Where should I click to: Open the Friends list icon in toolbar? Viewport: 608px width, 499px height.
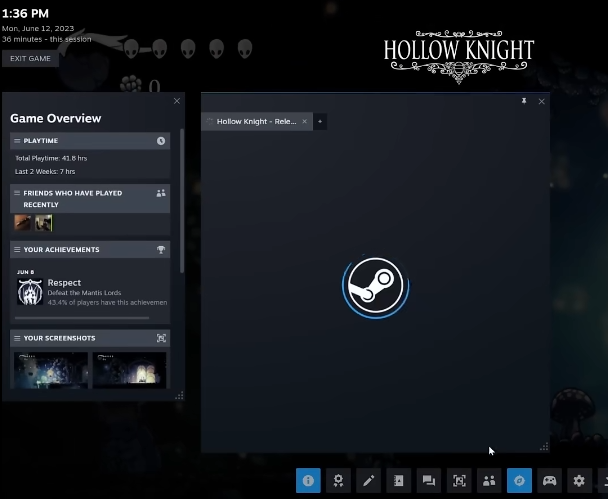489,480
